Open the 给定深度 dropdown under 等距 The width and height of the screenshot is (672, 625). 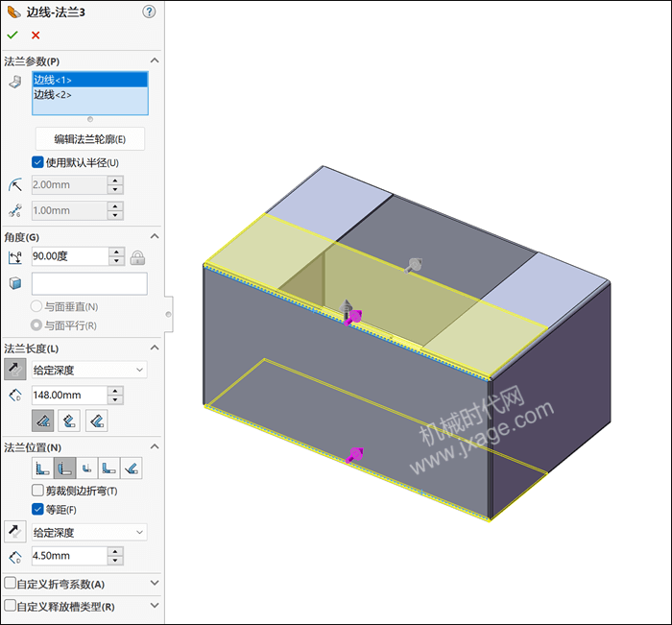[x=89, y=533]
